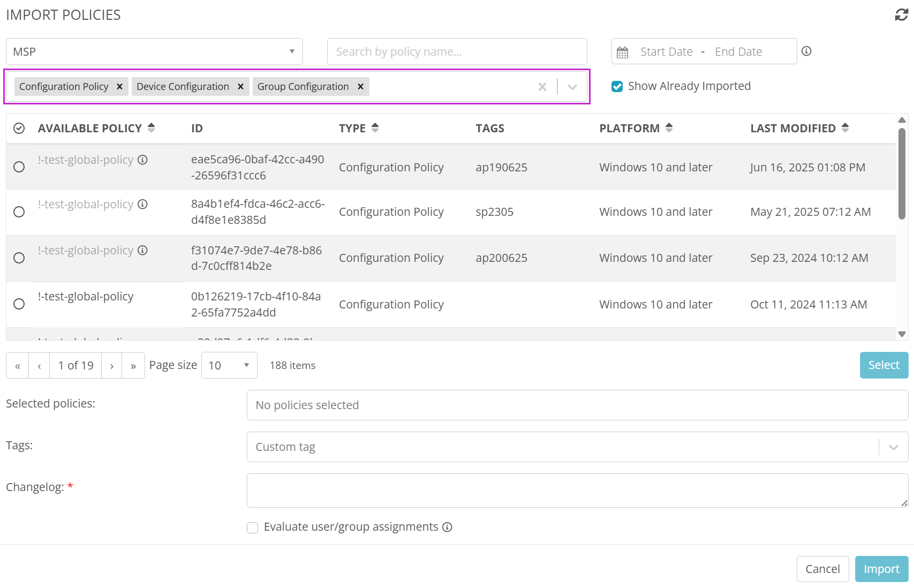Uncheck Show Already Imported checkbox
Viewport: 914px width, 588px height.
617,87
